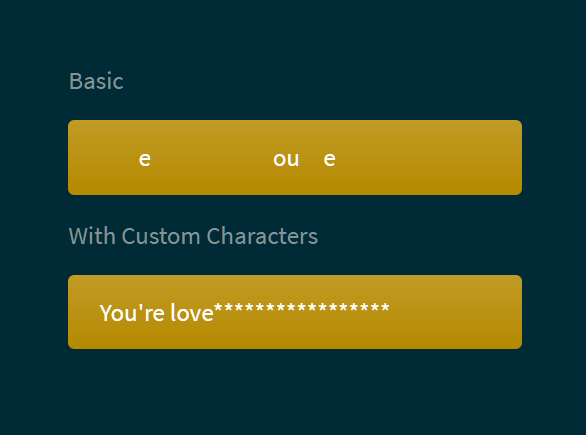The width and height of the screenshot is (586, 435).
Task: Click the Basic golden text box
Action: point(295,157)
